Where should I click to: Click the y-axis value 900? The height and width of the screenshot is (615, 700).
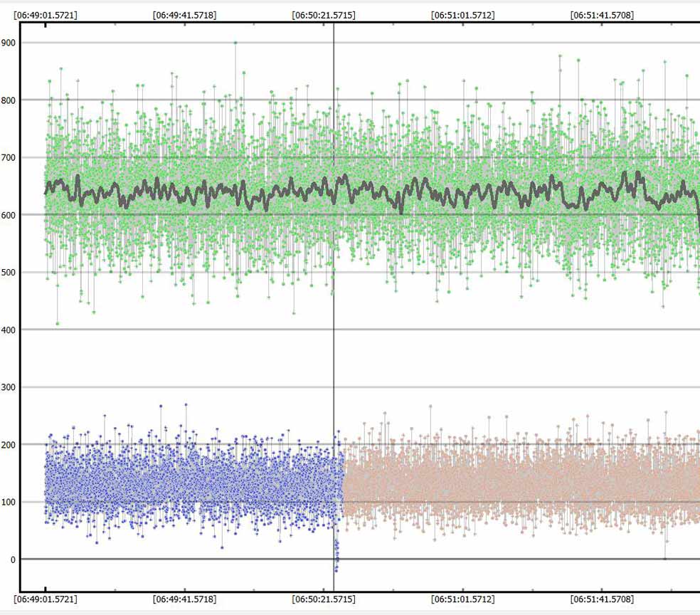click(x=8, y=43)
